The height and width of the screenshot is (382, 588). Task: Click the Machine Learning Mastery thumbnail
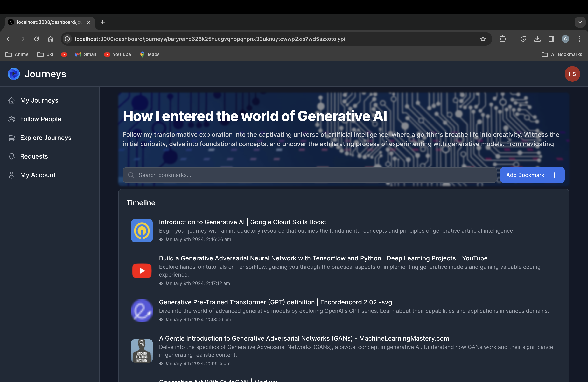click(142, 351)
